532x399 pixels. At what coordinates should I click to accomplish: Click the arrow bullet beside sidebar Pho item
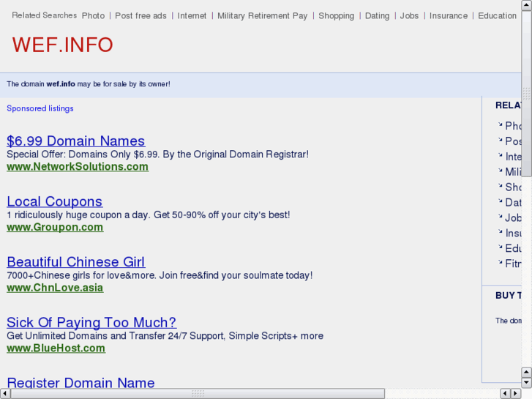500,124
